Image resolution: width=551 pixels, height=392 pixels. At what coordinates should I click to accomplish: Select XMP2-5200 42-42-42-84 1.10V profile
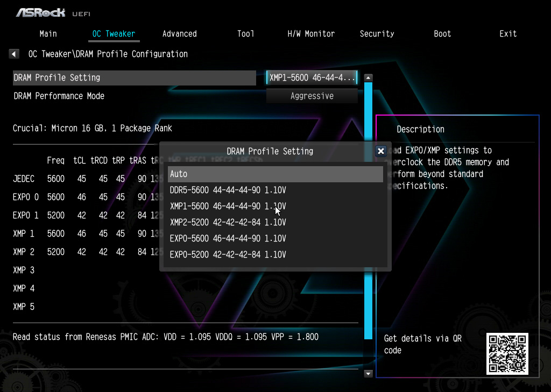[x=275, y=222]
